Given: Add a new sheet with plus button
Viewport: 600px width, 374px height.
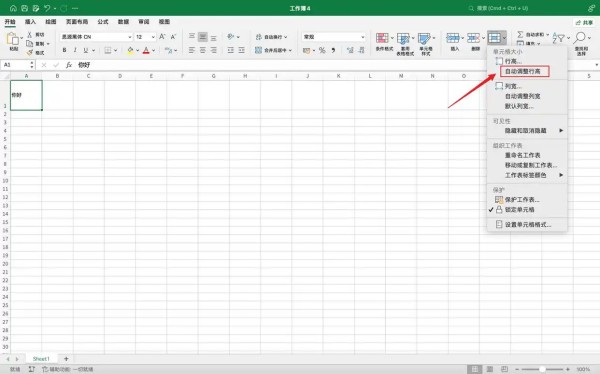Looking at the screenshot, I should point(66,359).
